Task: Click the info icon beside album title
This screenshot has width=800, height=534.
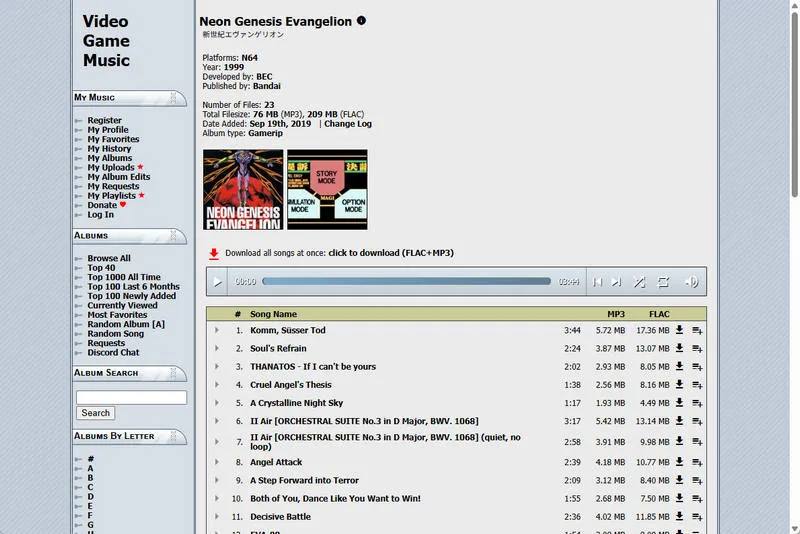Action: pos(361,20)
